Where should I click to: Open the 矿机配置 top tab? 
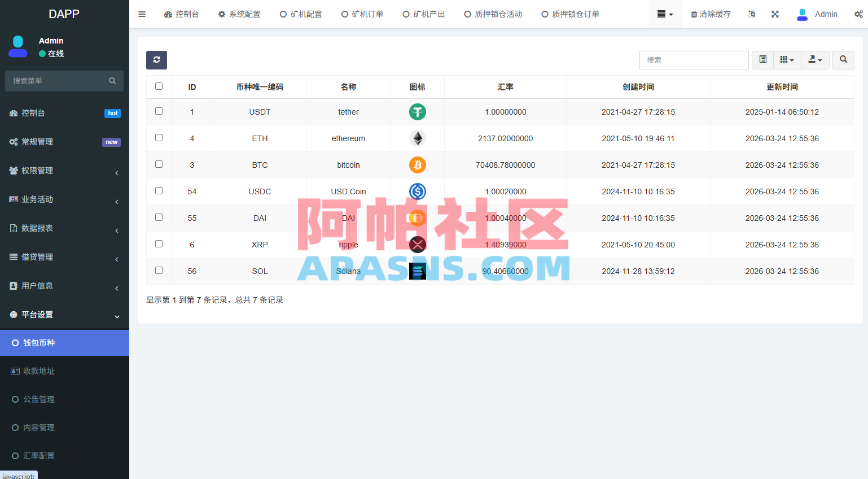pyautogui.click(x=301, y=14)
